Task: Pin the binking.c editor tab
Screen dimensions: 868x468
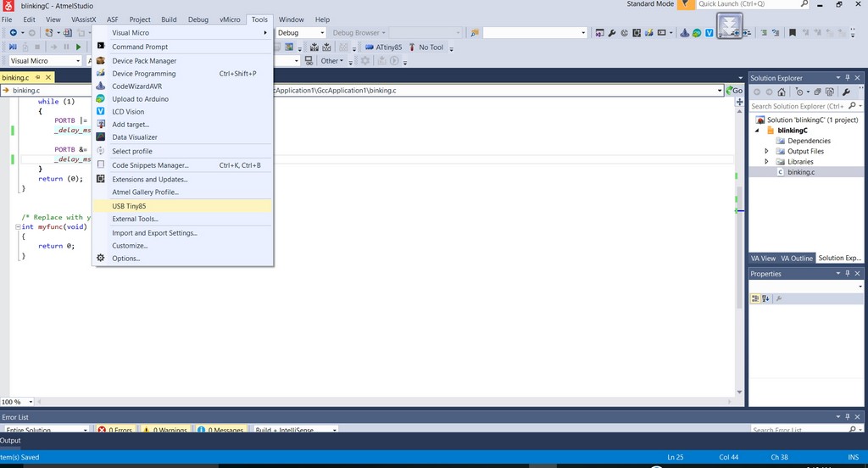Action: click(37, 77)
